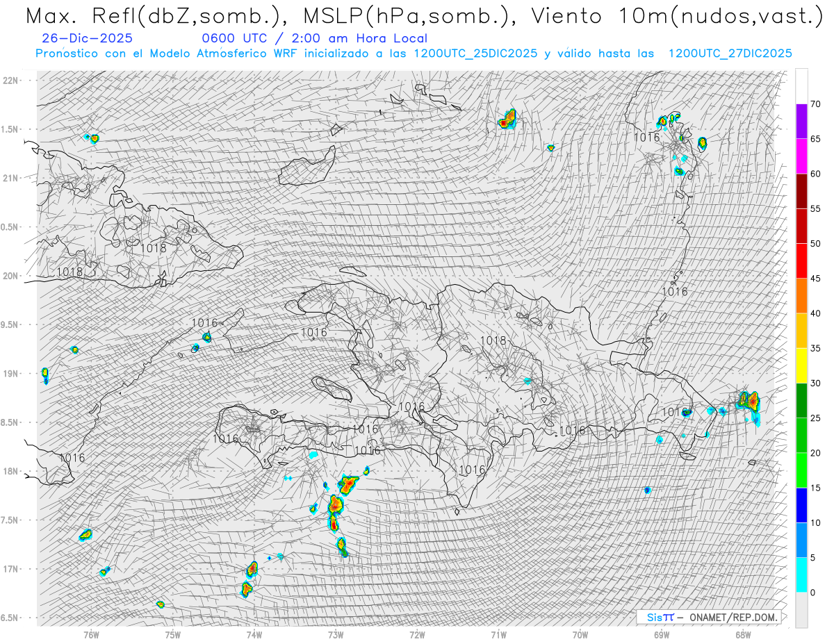
Task: Click the '17N' latitude axis label
Action: coord(10,569)
